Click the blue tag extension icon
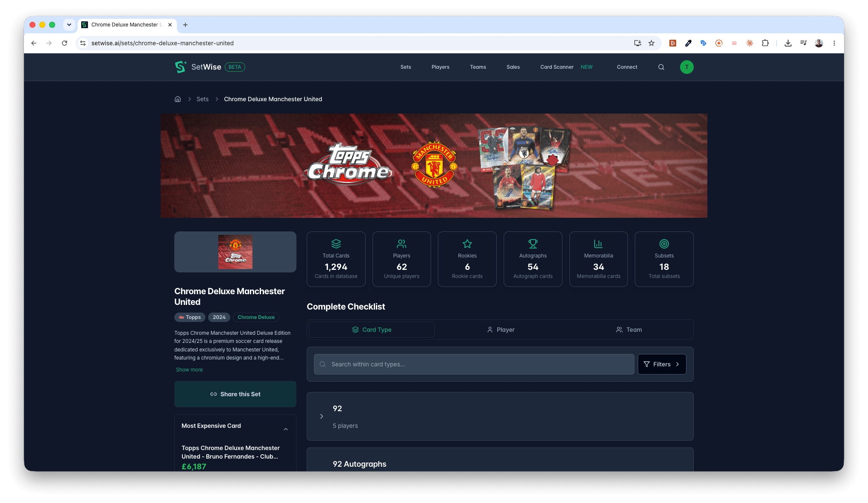Image resolution: width=868 pixels, height=503 pixels. (x=704, y=43)
